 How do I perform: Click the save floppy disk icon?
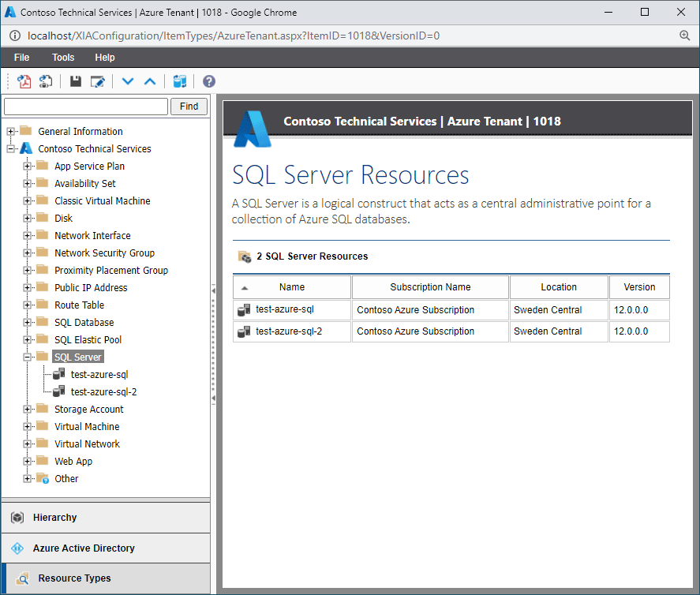point(76,81)
